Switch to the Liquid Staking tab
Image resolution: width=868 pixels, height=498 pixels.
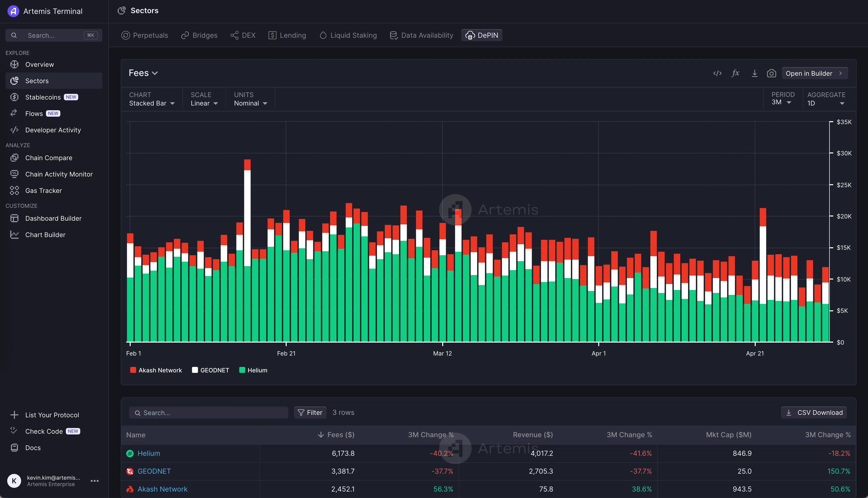point(348,35)
